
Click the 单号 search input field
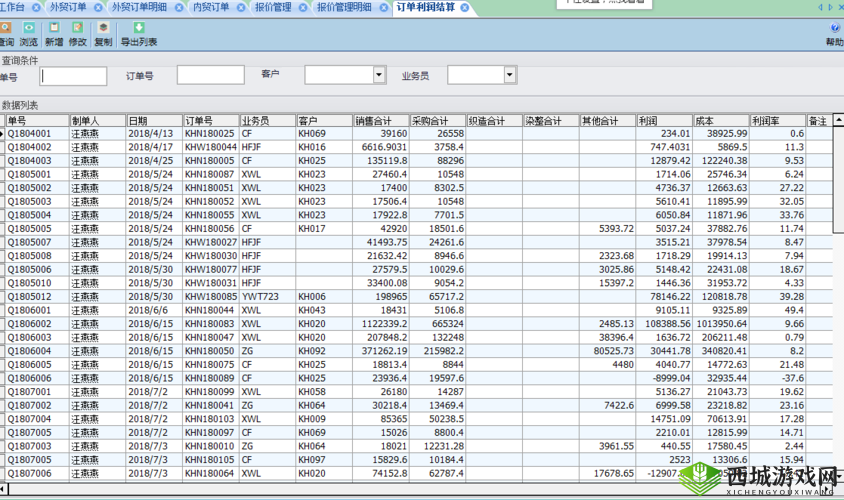(x=73, y=76)
